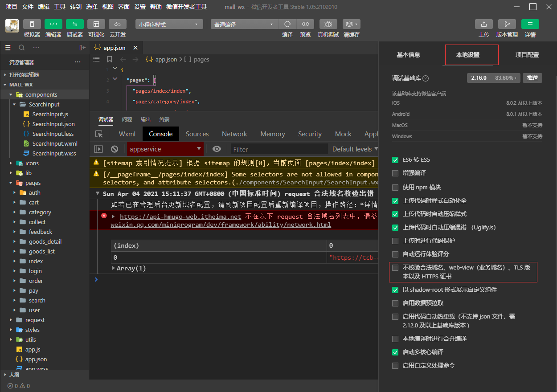Click the upload (上传) icon
557x392 pixels.
click(x=484, y=24)
